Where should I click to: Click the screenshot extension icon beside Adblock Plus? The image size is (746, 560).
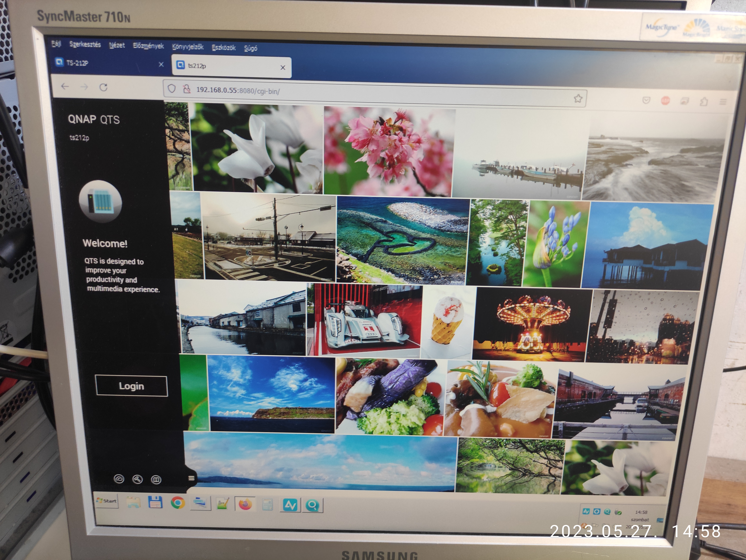coord(684,101)
